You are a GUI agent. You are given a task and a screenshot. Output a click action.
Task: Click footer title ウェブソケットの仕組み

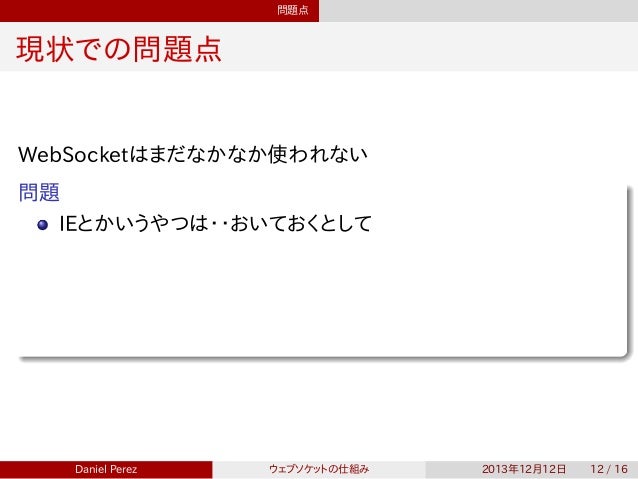click(319, 469)
